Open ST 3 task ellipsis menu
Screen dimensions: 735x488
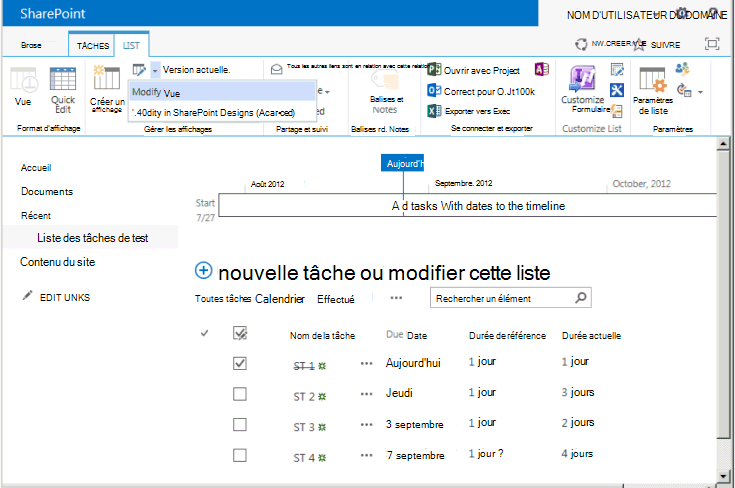coord(367,425)
